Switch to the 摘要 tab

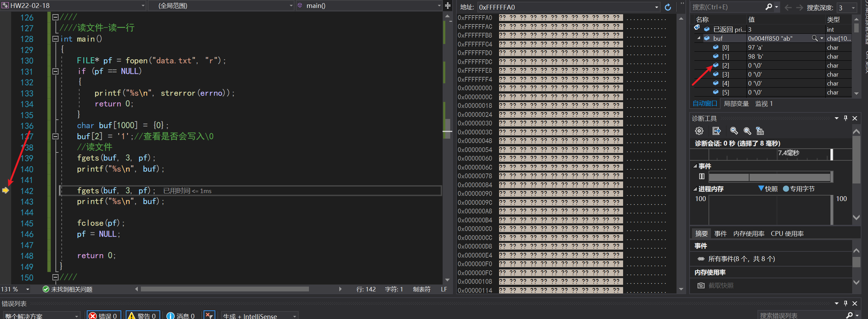(x=701, y=233)
